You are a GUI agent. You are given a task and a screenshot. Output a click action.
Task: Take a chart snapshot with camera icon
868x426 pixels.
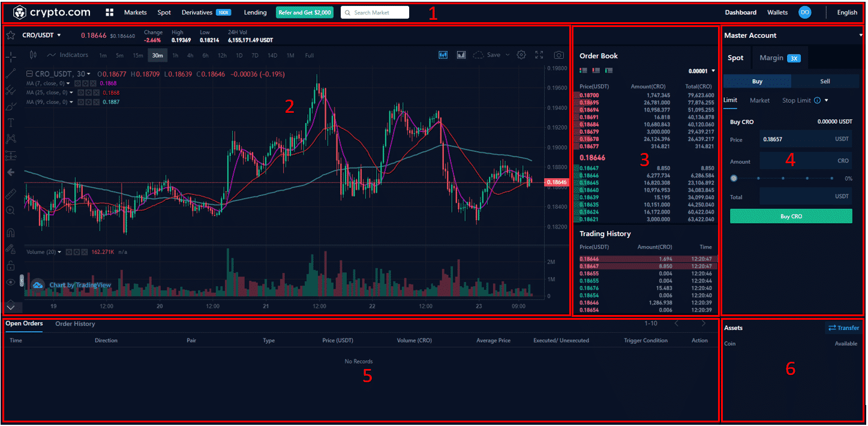[558, 55]
